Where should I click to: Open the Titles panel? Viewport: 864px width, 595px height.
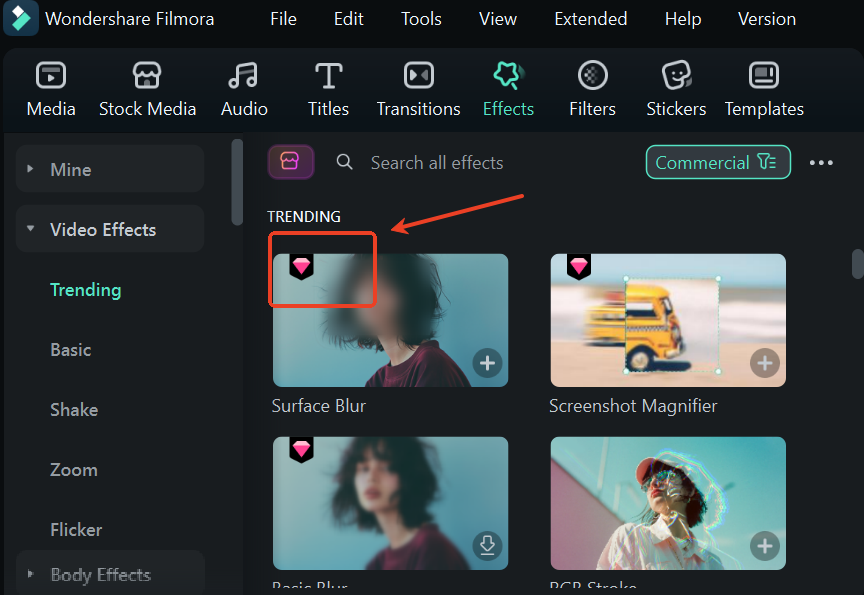[x=328, y=88]
